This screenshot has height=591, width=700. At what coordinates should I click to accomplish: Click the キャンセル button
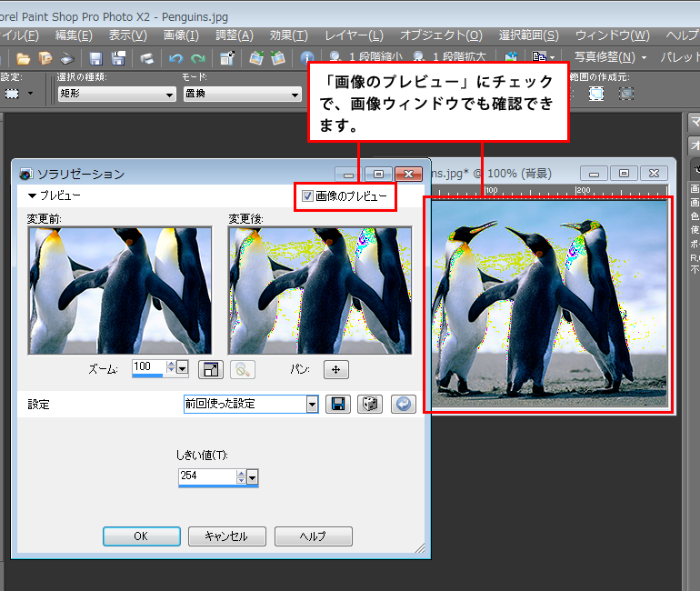[226, 536]
